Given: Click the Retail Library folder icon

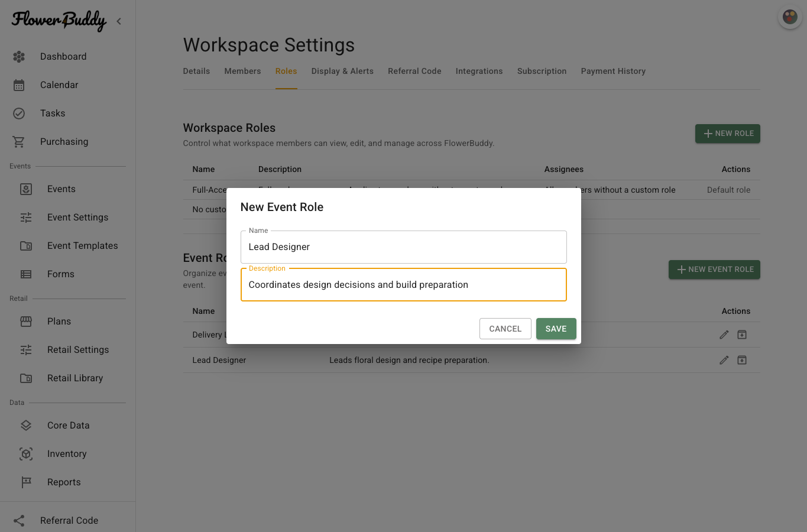Looking at the screenshot, I should pyautogui.click(x=26, y=378).
